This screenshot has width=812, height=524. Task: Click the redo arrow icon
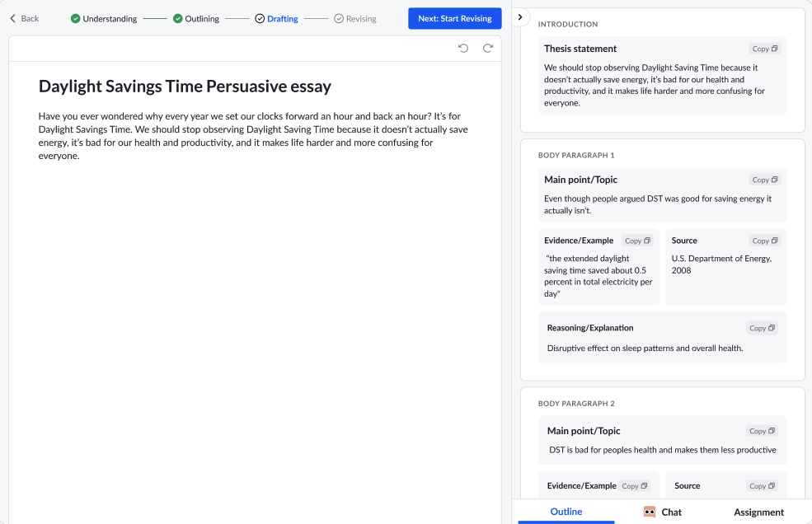488,48
